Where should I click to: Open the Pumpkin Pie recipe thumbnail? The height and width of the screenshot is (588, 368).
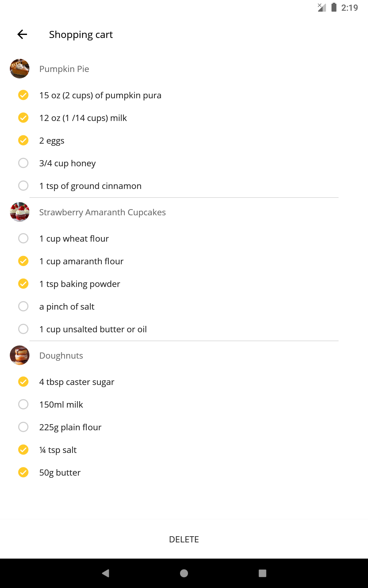point(19,69)
